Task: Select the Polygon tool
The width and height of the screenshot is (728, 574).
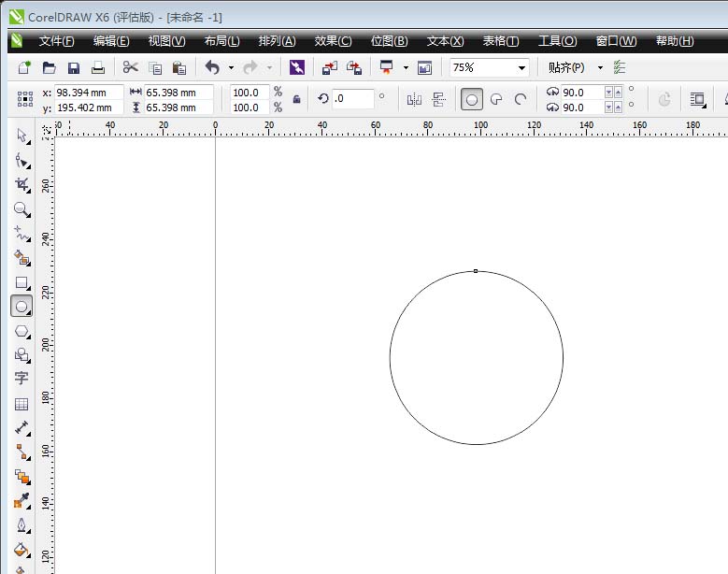Action: [21, 330]
